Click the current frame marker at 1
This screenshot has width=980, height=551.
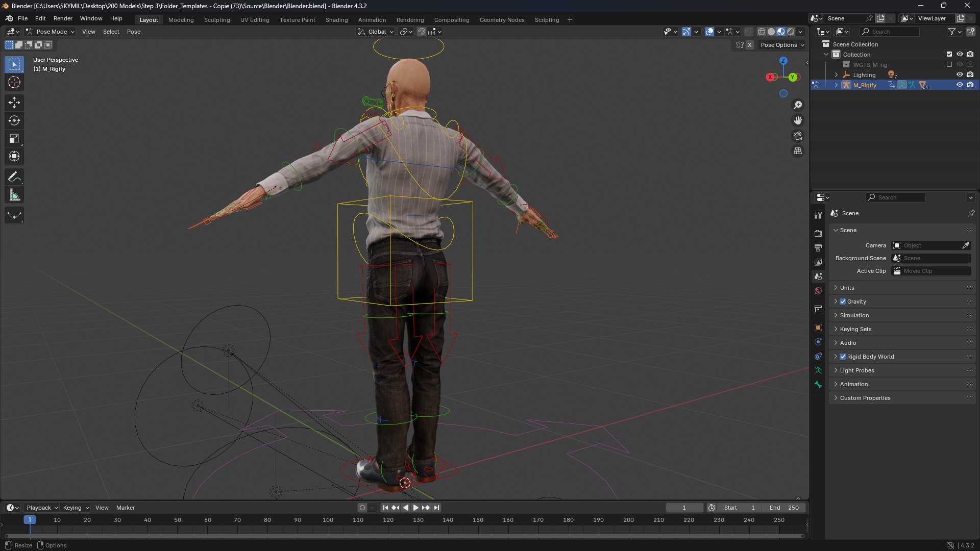pos(30,520)
